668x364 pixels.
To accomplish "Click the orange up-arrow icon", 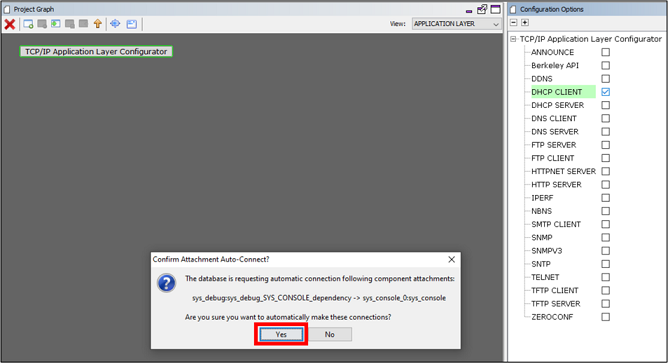I will click(98, 23).
